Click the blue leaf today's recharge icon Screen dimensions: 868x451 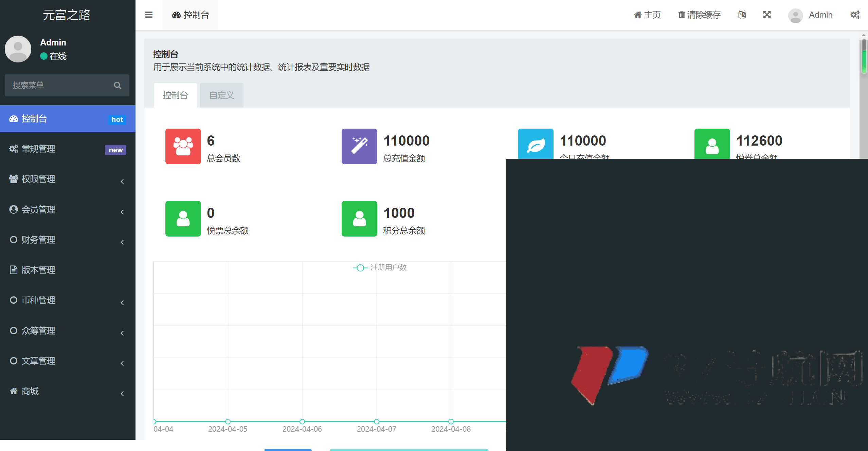point(536,144)
